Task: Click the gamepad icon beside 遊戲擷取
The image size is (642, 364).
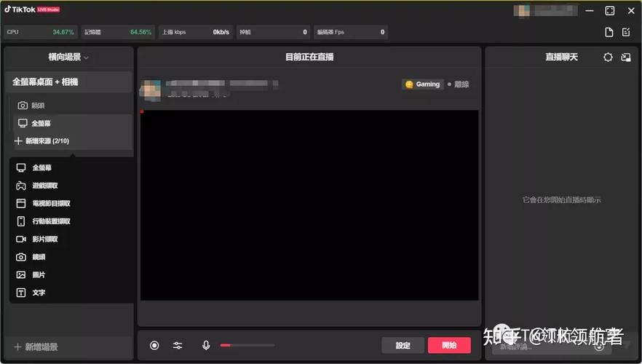Action: 21,186
